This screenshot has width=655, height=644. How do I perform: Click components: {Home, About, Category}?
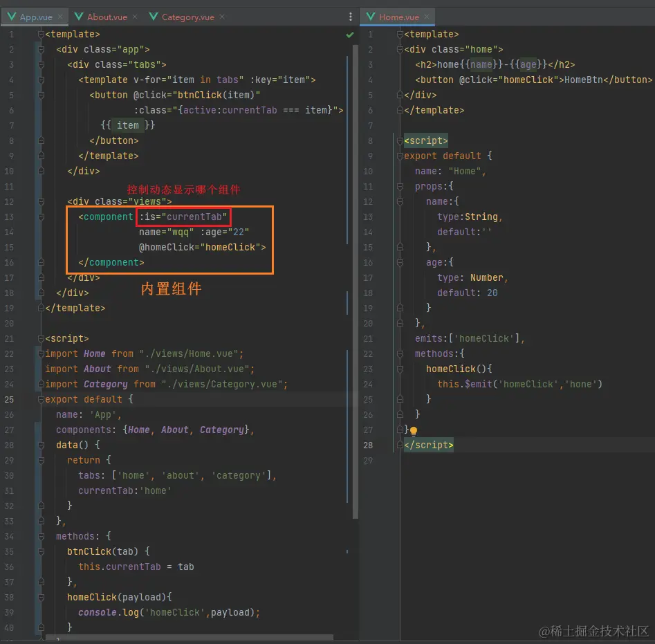coord(155,430)
